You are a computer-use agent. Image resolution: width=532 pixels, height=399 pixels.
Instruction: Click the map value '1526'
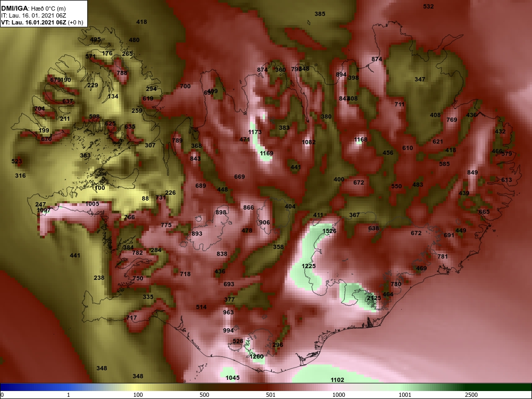329,231
